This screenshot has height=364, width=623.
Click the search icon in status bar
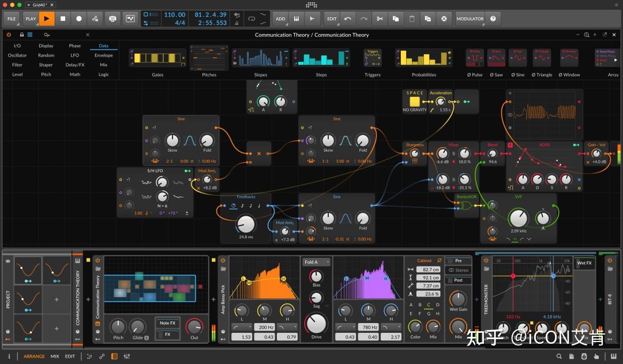pos(559,357)
